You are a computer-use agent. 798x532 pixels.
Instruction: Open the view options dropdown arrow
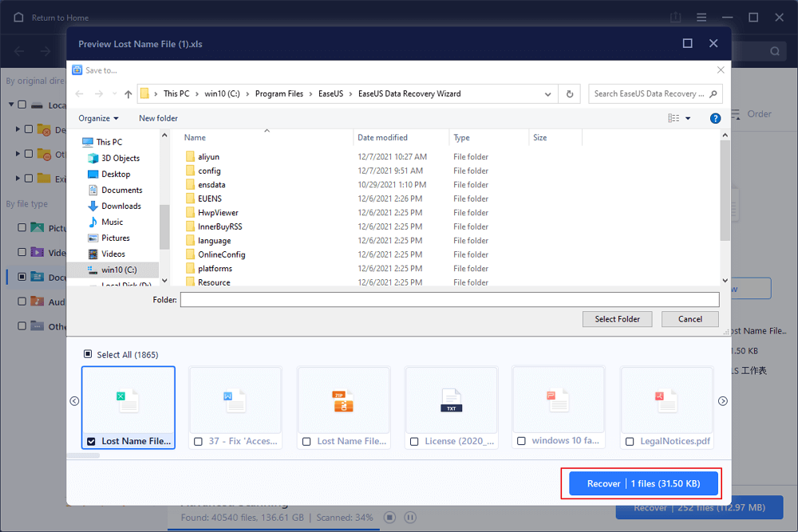tap(688, 117)
